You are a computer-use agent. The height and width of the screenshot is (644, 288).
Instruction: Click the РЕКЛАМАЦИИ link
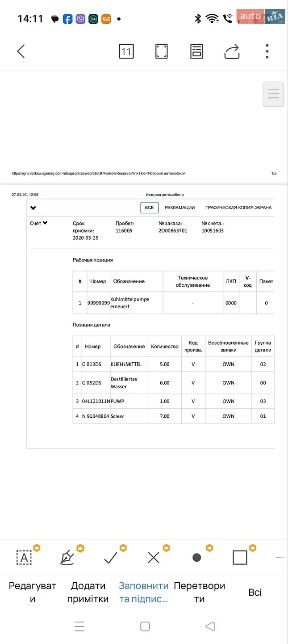pyautogui.click(x=179, y=208)
